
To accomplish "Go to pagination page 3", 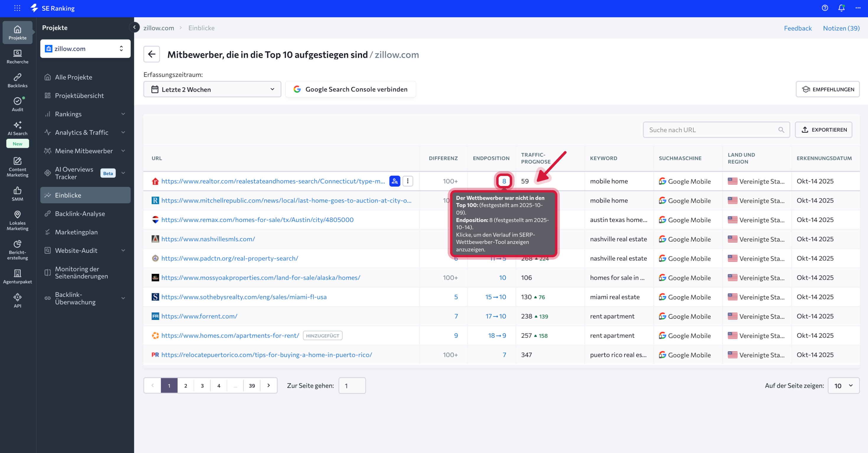I will pos(202,385).
